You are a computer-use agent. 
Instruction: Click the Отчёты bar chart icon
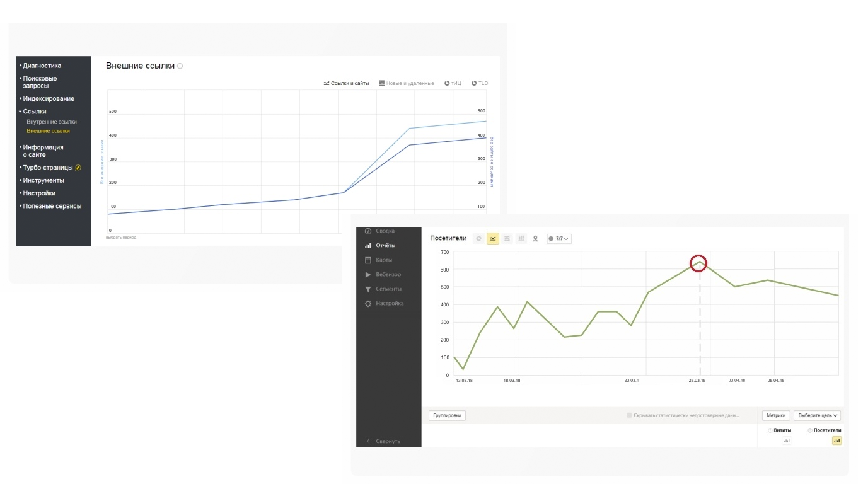click(368, 246)
